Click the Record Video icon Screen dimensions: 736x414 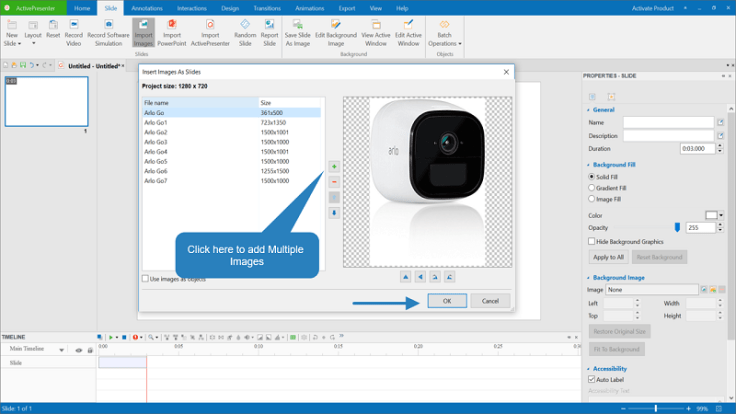(74, 32)
